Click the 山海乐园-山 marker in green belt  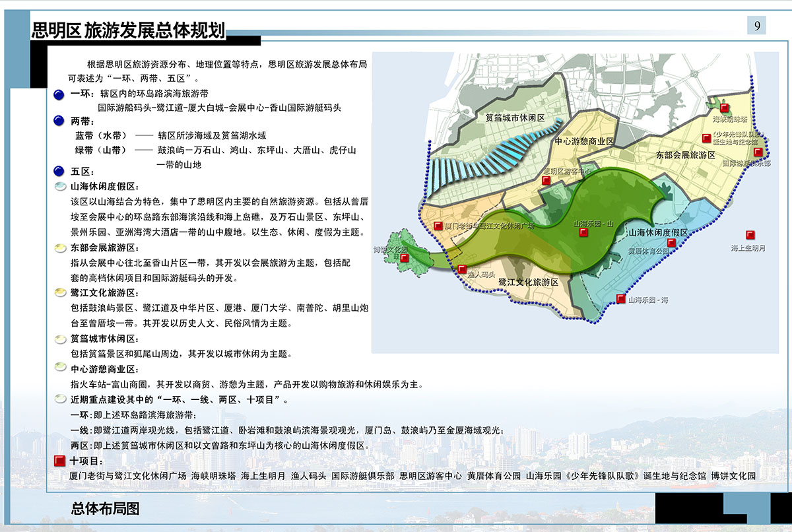582,232
